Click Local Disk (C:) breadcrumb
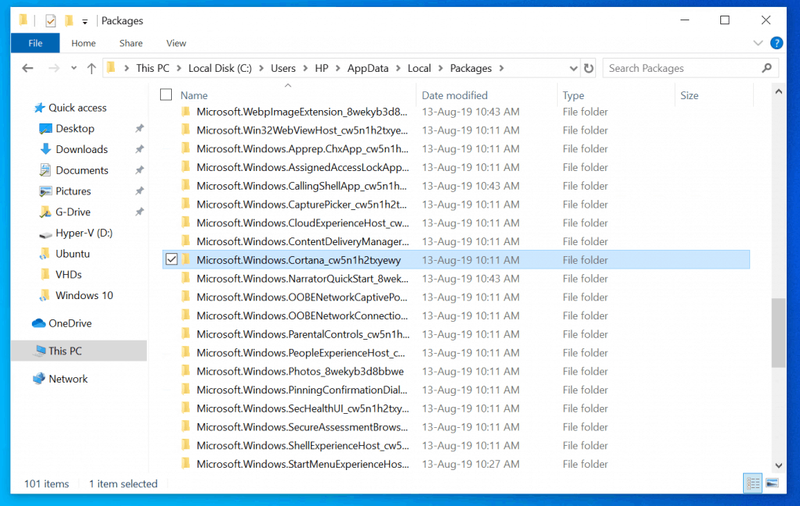The height and width of the screenshot is (506, 800). pos(220,68)
